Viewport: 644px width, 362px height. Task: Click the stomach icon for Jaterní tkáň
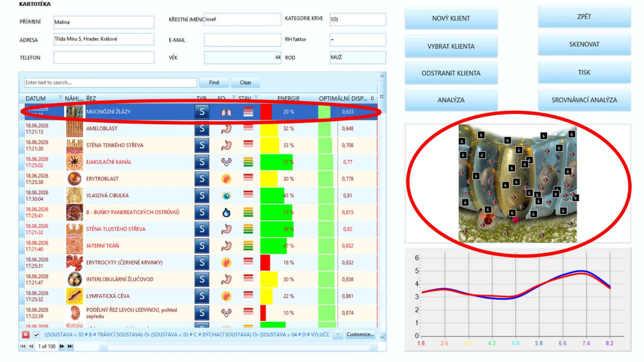point(226,246)
